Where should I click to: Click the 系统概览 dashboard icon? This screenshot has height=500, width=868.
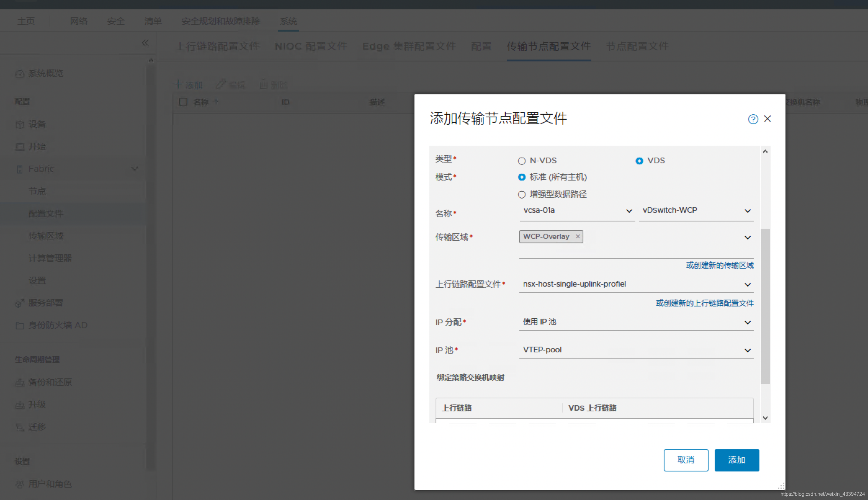point(20,74)
